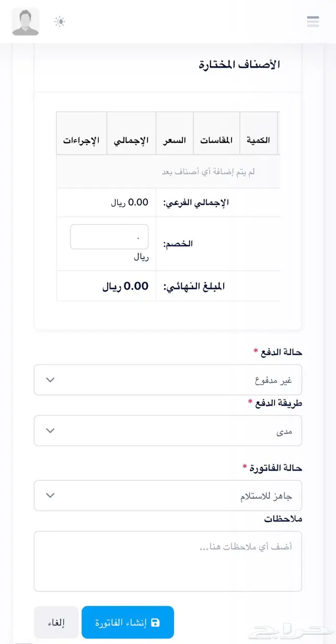Open the hamburger menu icon

point(313,22)
